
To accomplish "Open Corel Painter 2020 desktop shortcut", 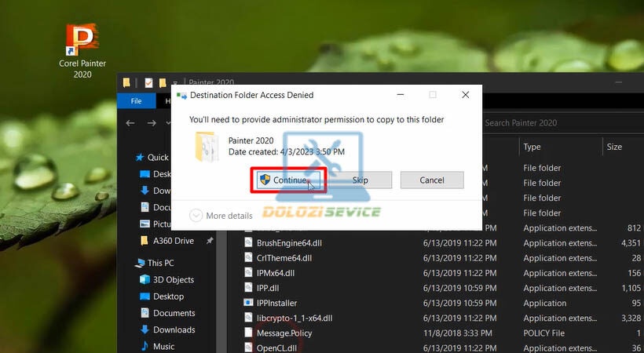I will click(82, 51).
